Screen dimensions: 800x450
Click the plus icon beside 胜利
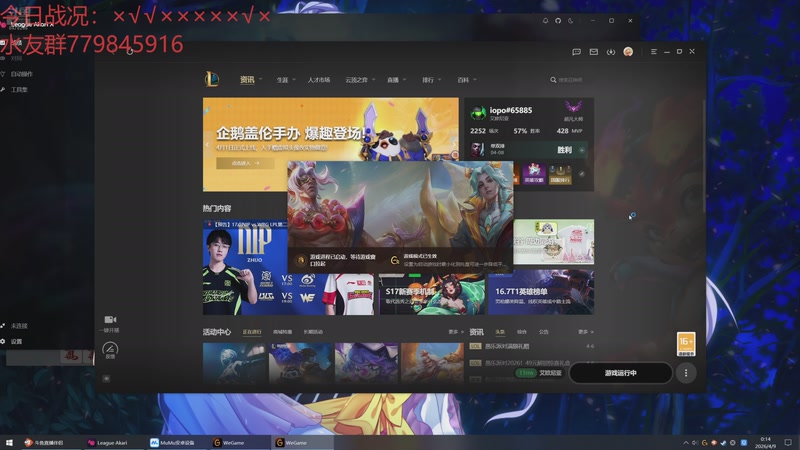[x=582, y=150]
